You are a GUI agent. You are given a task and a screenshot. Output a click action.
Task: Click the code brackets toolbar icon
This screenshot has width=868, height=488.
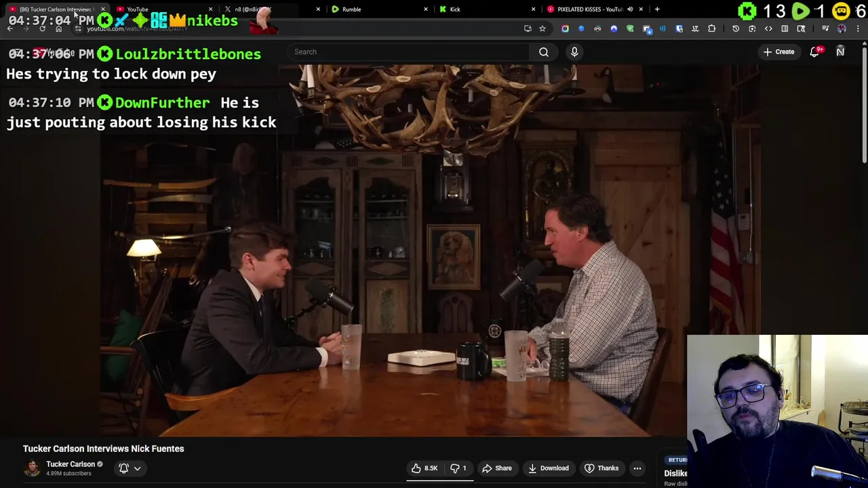click(x=768, y=28)
